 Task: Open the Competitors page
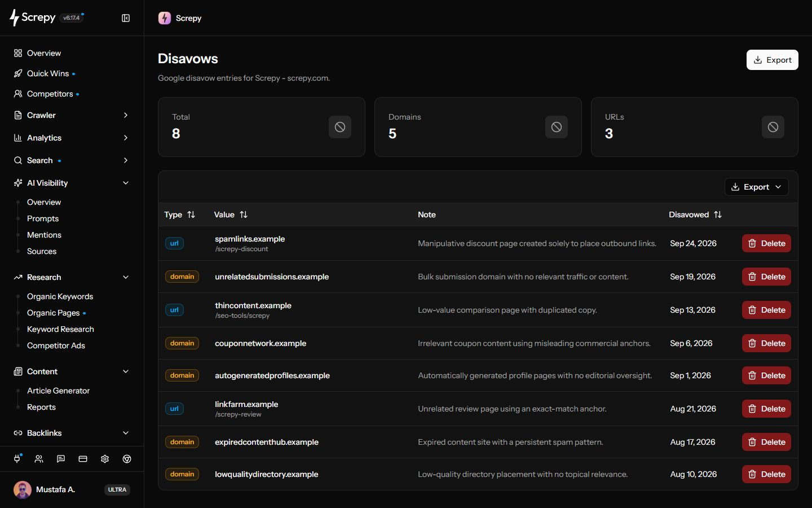tap(50, 94)
